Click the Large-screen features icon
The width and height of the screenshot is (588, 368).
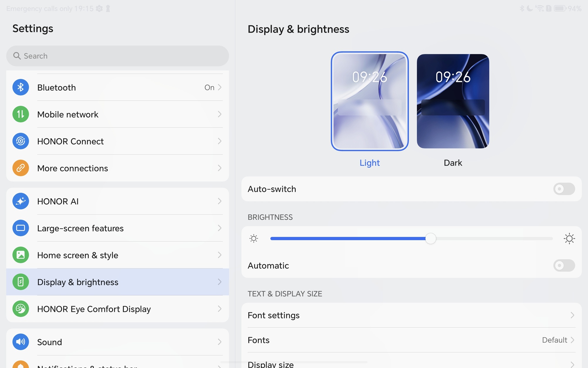[21, 228]
